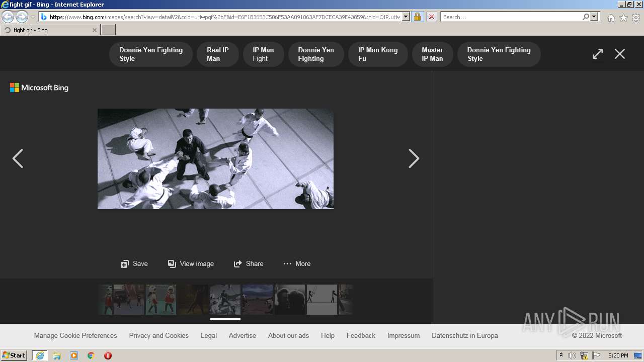Stop page loading with the X button
The image size is (644, 362).
[432, 17]
